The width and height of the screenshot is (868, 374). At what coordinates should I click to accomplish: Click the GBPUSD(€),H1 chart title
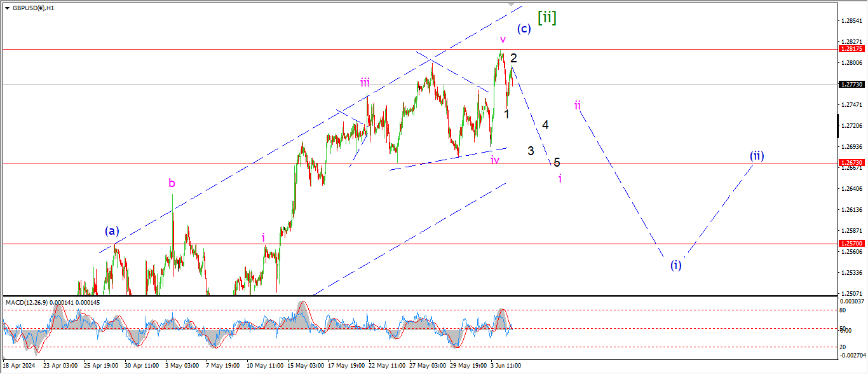point(33,8)
